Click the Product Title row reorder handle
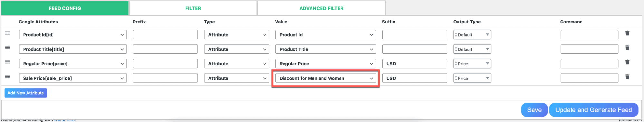Image resolution: width=644 pixels, height=122 pixels. click(8, 48)
